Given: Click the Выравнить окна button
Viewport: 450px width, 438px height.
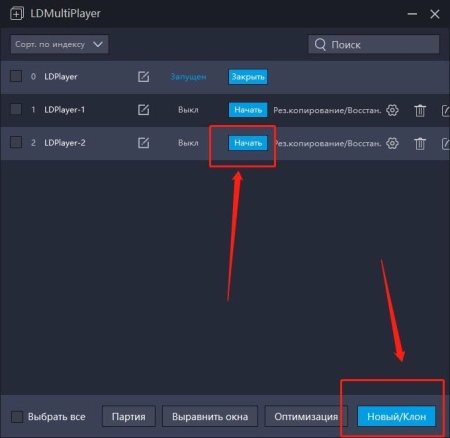Looking at the screenshot, I should click(x=210, y=416).
